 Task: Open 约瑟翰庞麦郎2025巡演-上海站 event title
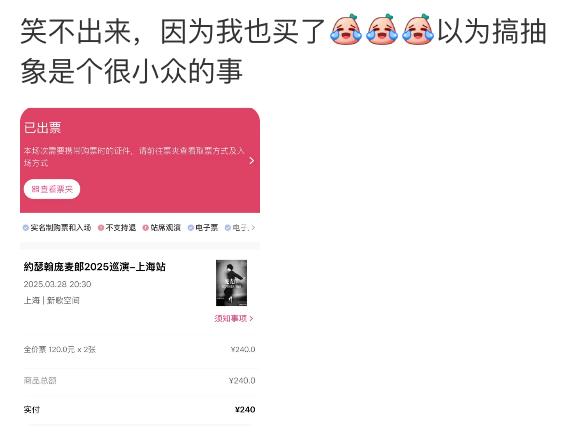pos(95,267)
